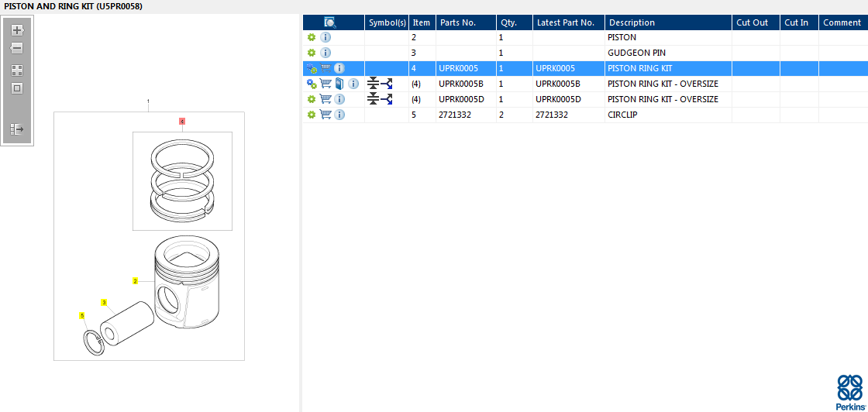Image resolution: width=868 pixels, height=412 pixels.
Task: Click latest part number UPRK0005D
Action: (558, 100)
